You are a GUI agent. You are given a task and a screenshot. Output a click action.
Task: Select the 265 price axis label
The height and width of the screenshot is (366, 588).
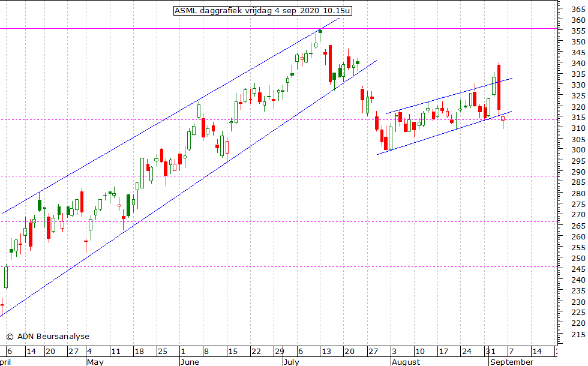point(578,226)
